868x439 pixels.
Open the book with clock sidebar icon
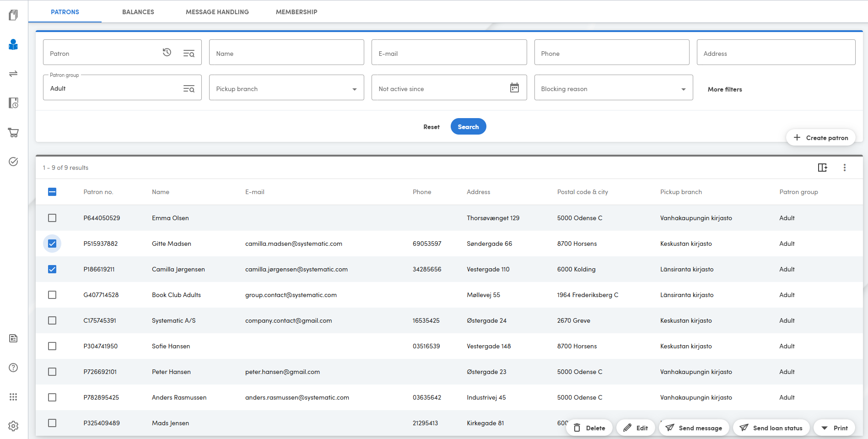click(x=13, y=103)
